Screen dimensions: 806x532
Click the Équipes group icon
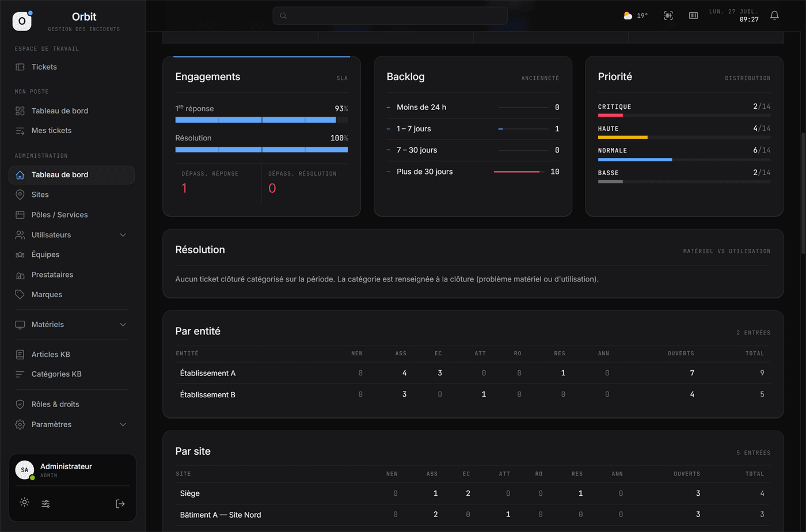pos(20,254)
